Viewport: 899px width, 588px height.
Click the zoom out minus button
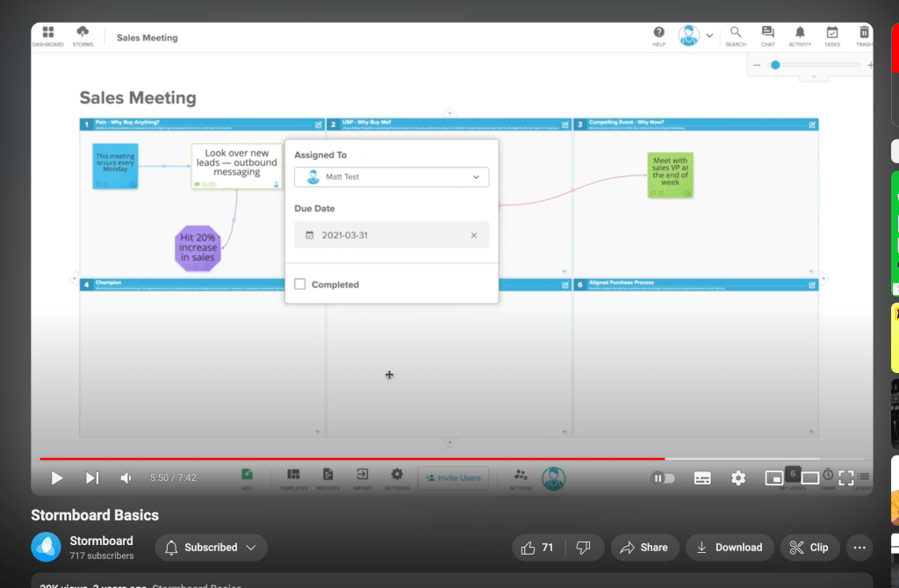tap(757, 65)
